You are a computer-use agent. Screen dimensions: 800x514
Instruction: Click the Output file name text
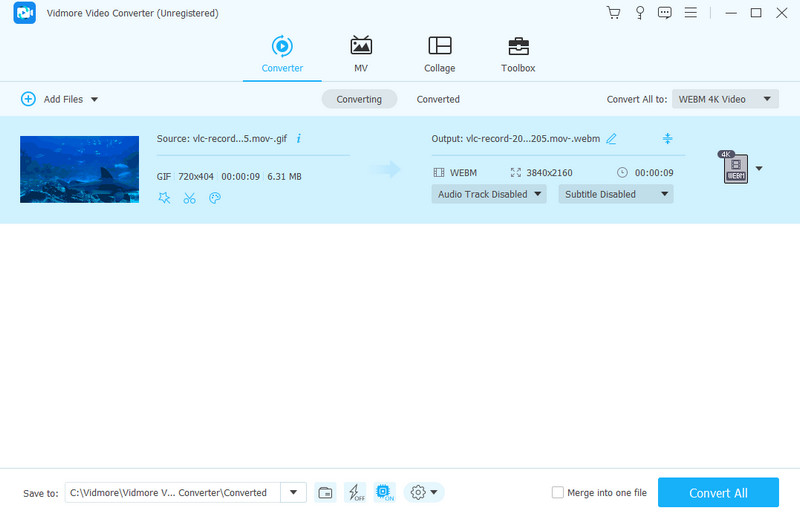tap(515, 138)
